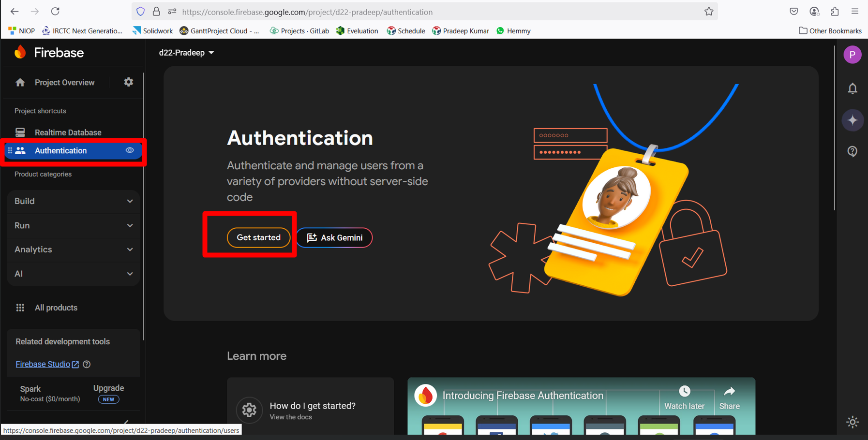Open GanttProject Cloud bookmark

[x=219, y=31]
